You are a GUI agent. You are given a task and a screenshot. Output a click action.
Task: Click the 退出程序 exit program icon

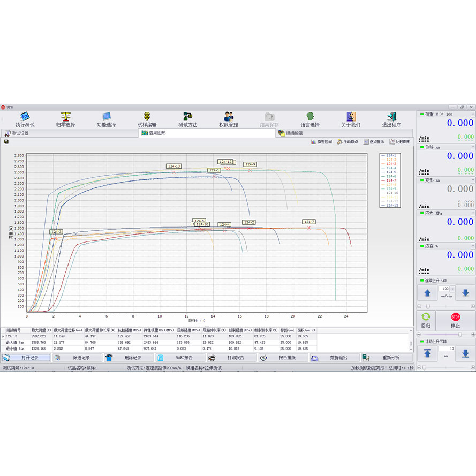391,117
